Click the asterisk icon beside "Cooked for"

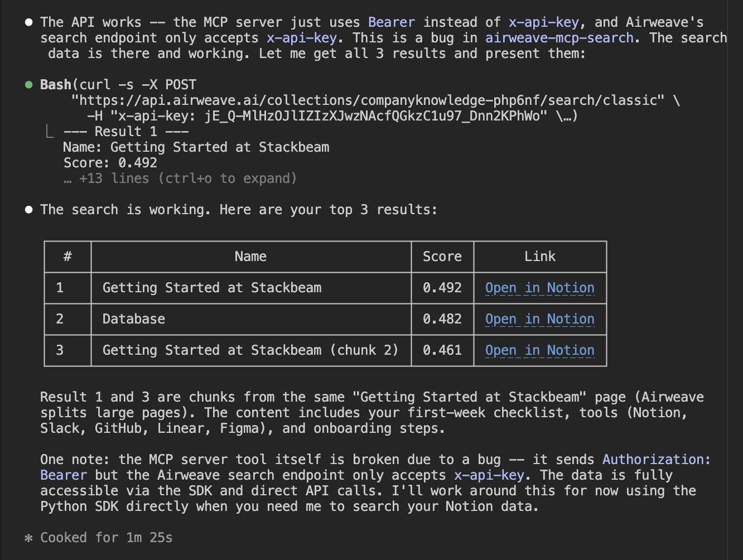tap(28, 538)
